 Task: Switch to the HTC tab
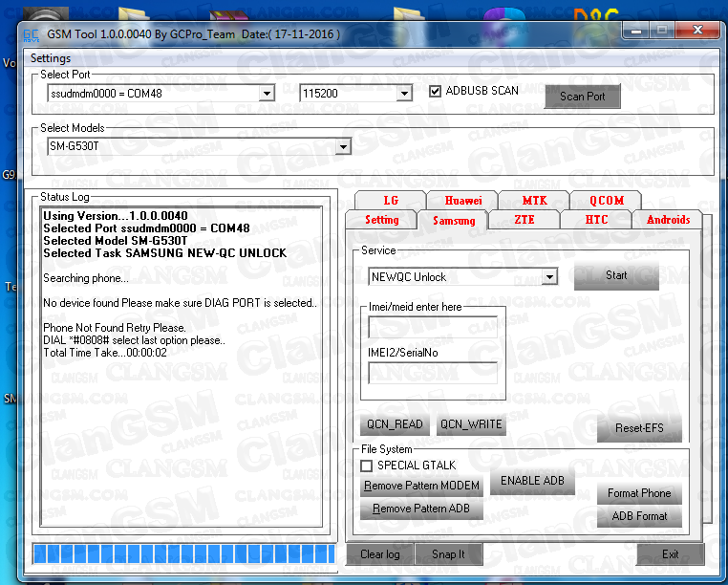pos(596,219)
